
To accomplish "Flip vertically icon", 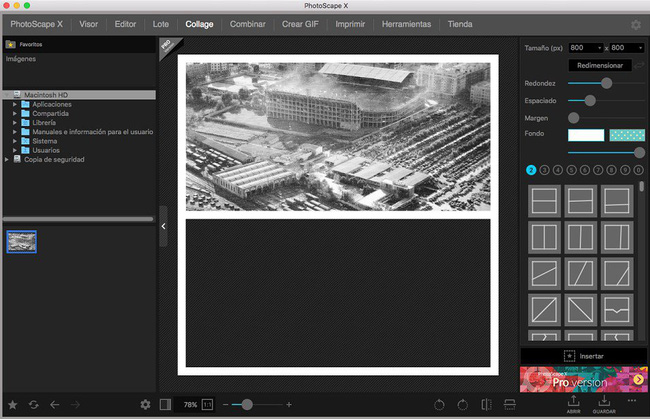I will point(509,404).
